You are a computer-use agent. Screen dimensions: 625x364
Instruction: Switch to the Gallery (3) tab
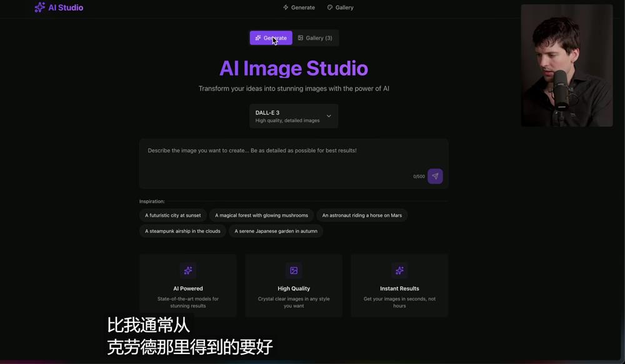pos(316,37)
